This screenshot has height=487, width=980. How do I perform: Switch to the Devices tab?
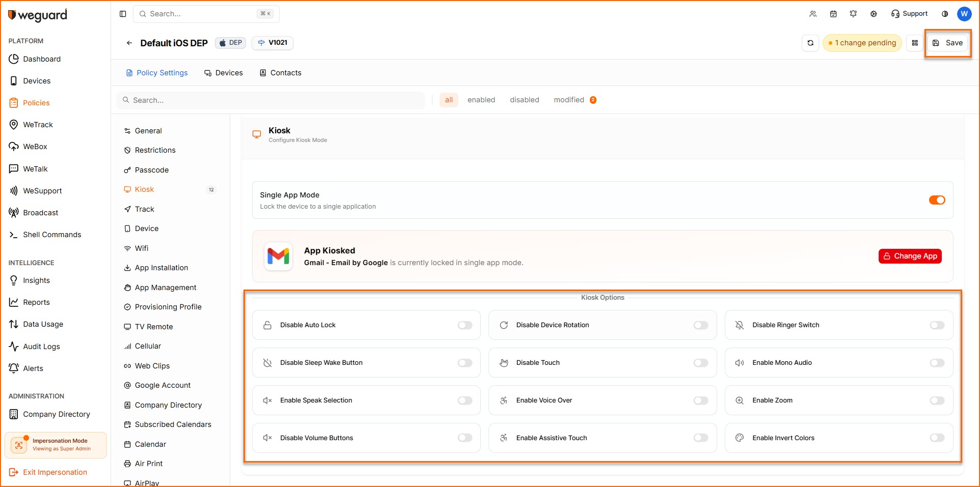(x=224, y=73)
